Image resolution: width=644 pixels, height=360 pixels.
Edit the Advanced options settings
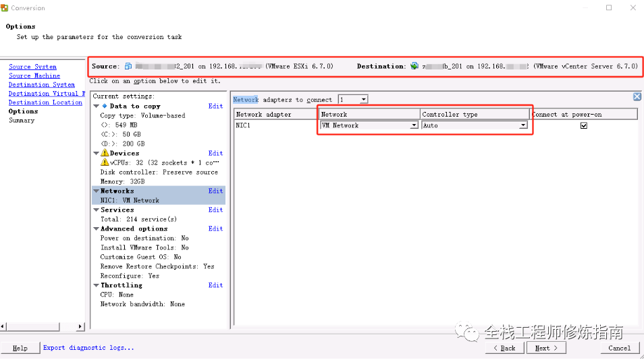(215, 229)
